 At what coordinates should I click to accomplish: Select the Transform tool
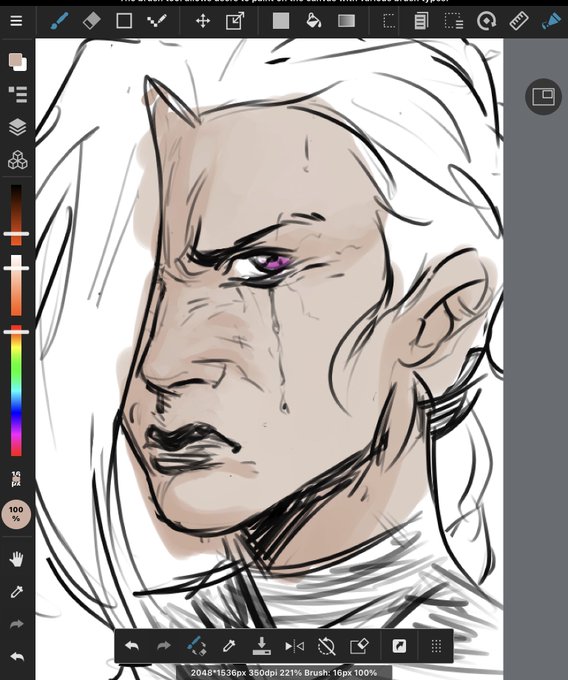click(x=235, y=21)
